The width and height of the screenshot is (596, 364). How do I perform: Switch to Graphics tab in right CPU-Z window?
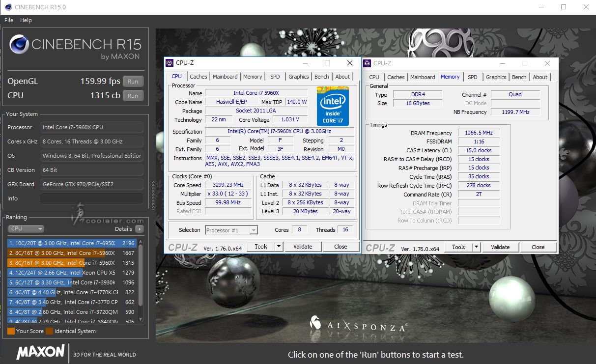(x=496, y=77)
